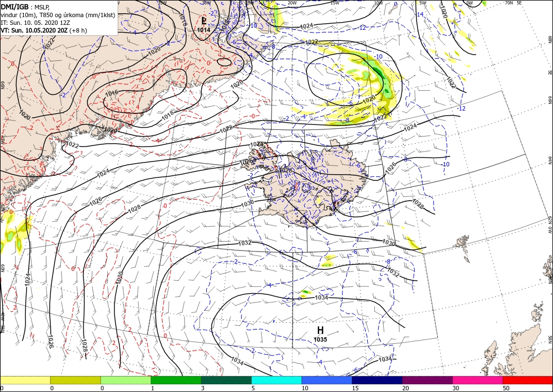553x392 pixels.
Task: Choose the medium green legend swatch
Action: coord(176,380)
